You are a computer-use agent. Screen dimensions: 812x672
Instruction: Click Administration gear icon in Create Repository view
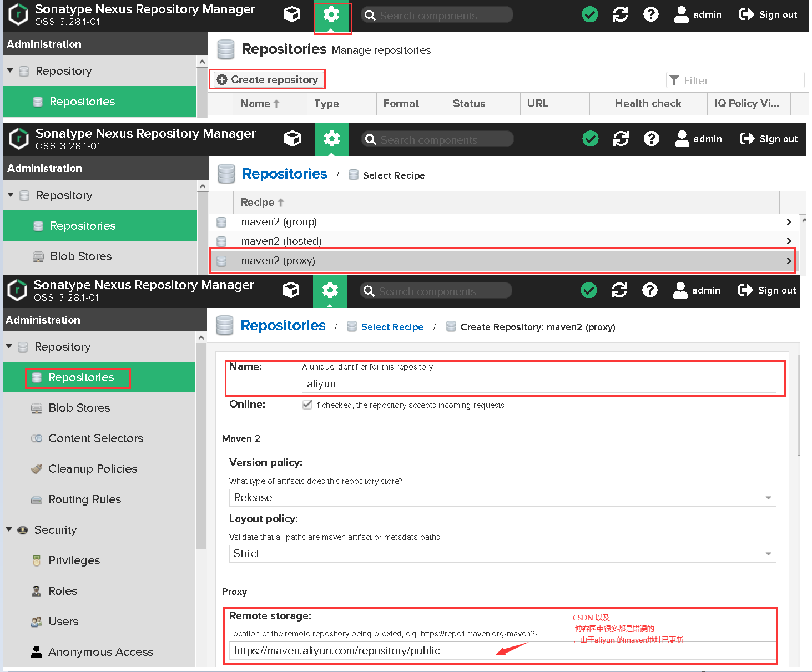coord(330,291)
